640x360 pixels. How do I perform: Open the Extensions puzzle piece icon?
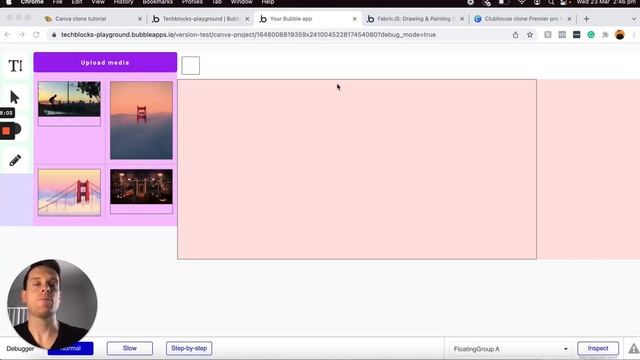605,35
